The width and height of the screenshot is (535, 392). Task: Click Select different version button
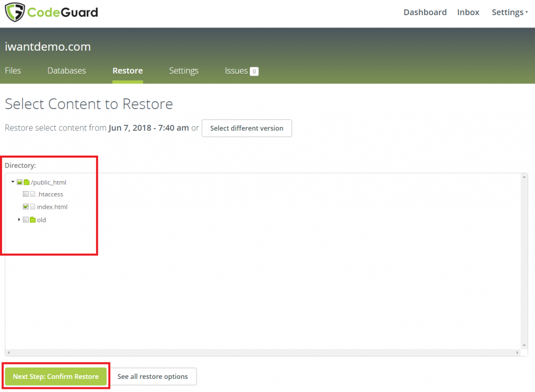(247, 128)
